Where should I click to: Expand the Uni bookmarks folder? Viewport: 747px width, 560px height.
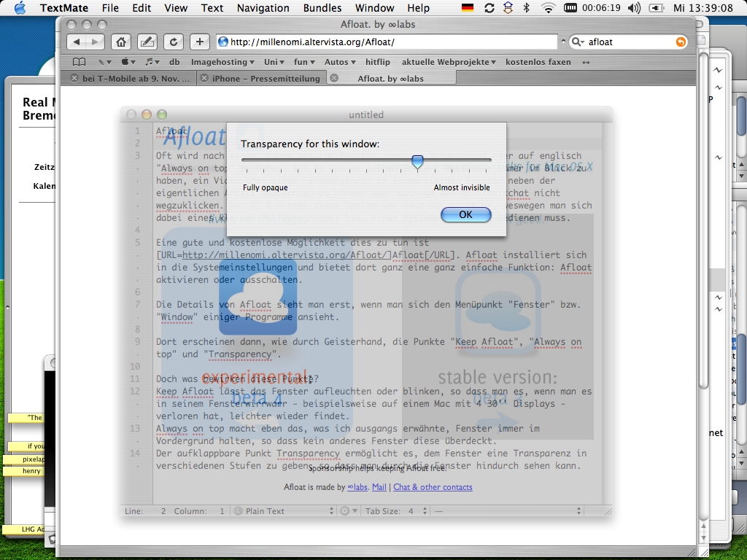274,62
